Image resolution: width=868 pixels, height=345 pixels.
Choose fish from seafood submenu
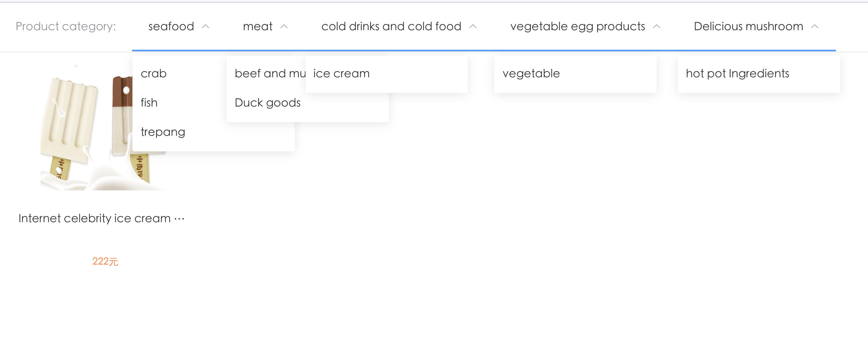[149, 103]
